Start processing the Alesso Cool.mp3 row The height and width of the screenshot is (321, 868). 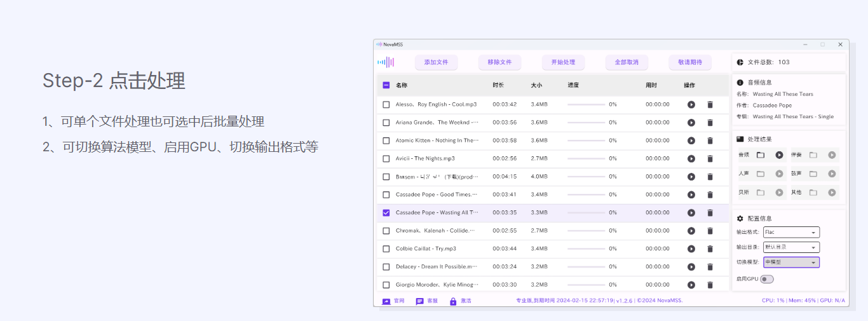(x=691, y=104)
